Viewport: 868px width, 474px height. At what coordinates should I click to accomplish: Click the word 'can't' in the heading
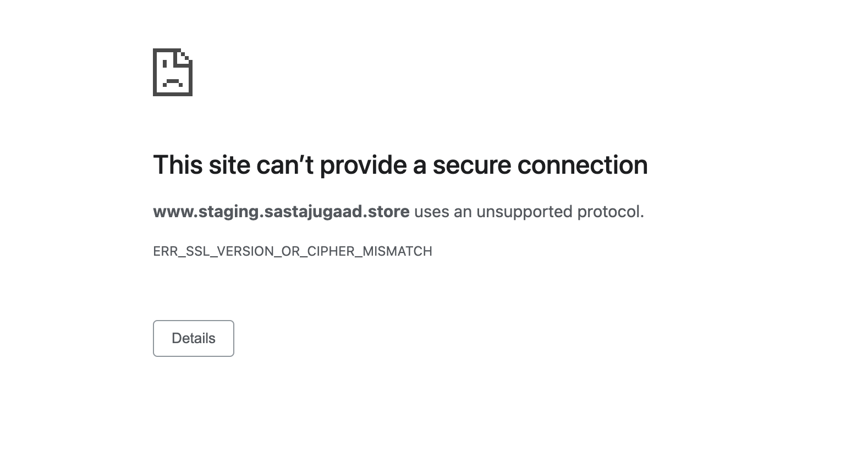tap(285, 165)
